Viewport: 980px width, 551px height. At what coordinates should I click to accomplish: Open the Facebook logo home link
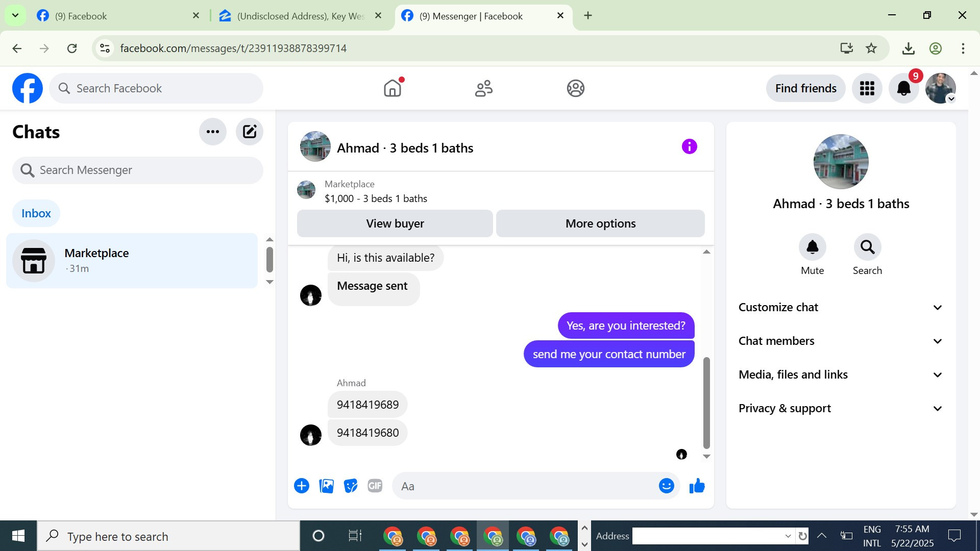click(28, 88)
